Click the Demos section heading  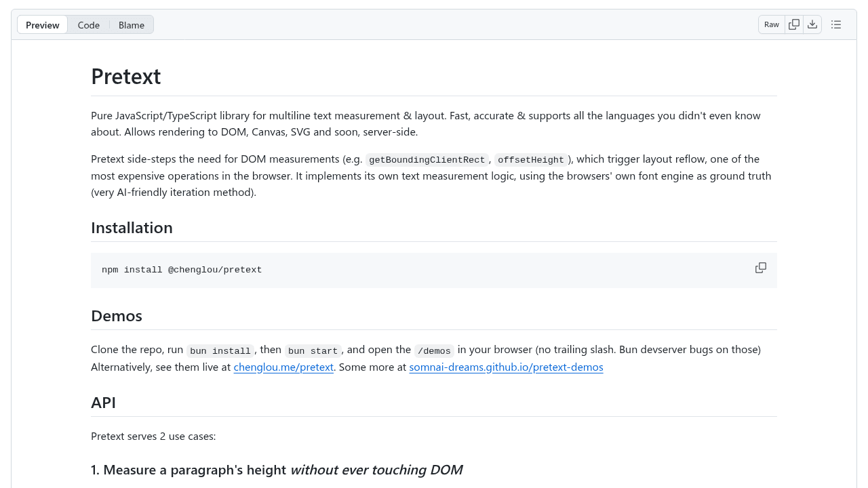point(116,316)
